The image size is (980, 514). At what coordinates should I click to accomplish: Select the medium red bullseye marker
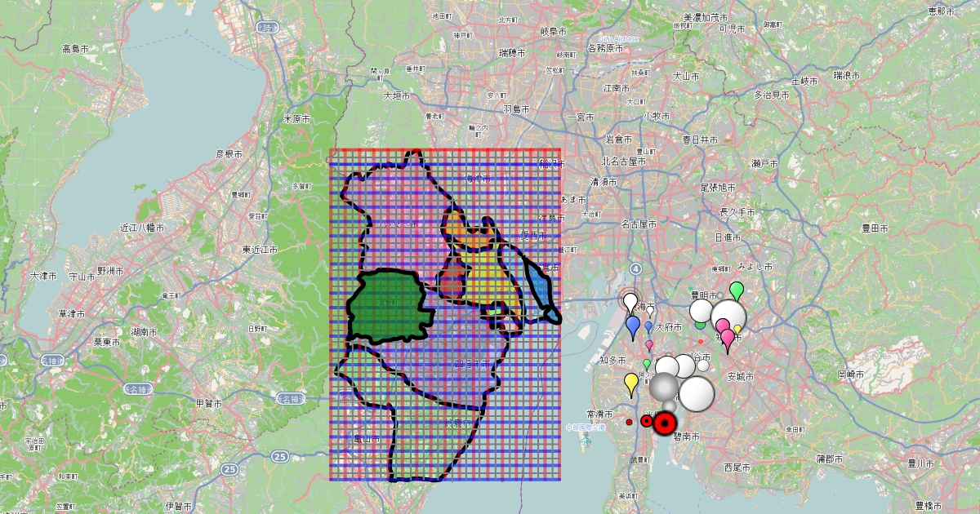(647, 421)
